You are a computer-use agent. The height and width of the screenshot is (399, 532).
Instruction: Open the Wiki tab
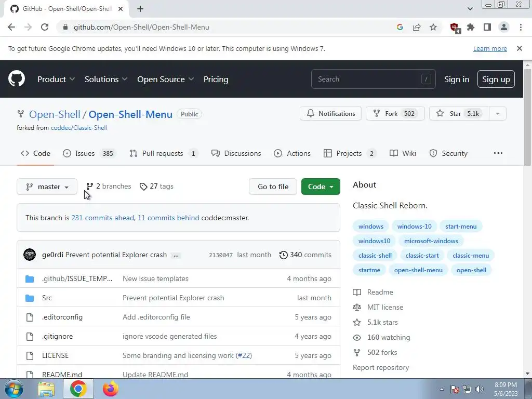pyautogui.click(x=403, y=153)
